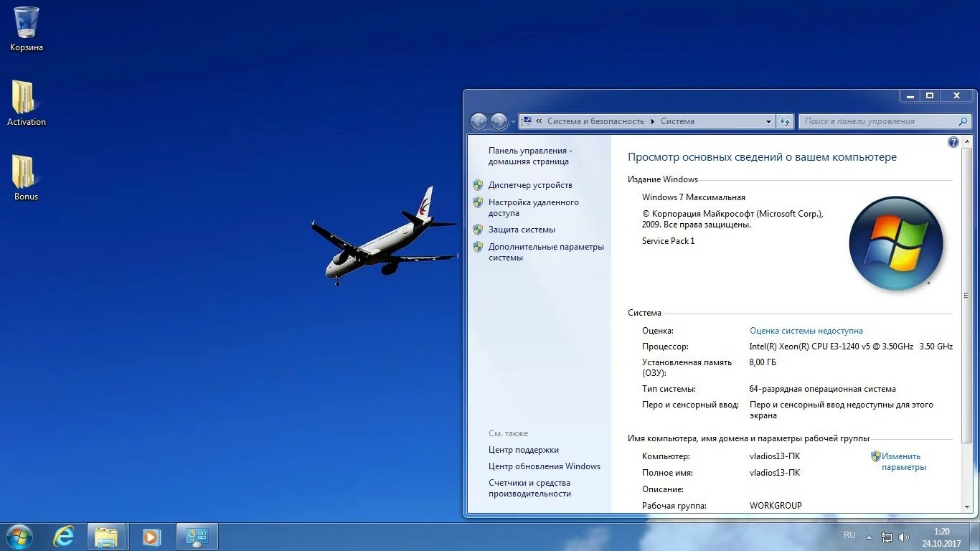980x551 pixels.
Task: Refresh the address bar view
Action: (785, 121)
